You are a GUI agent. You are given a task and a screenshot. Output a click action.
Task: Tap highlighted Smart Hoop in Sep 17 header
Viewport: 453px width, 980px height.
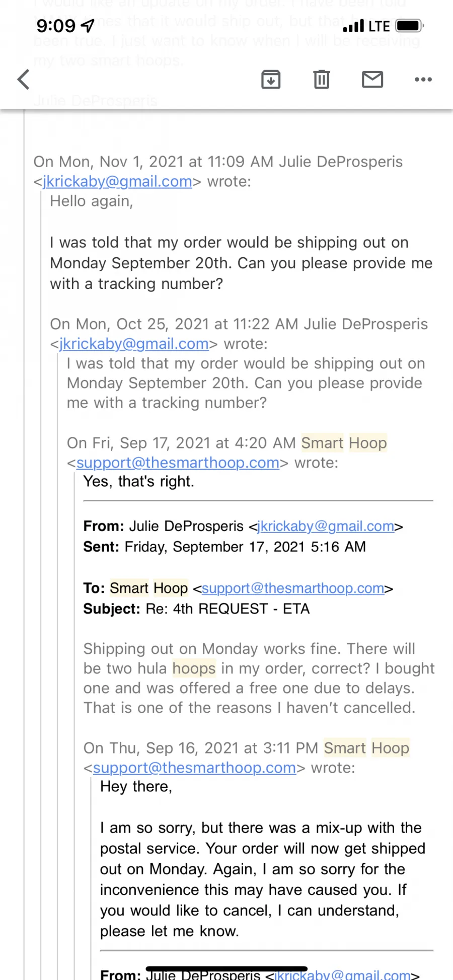[344, 443]
